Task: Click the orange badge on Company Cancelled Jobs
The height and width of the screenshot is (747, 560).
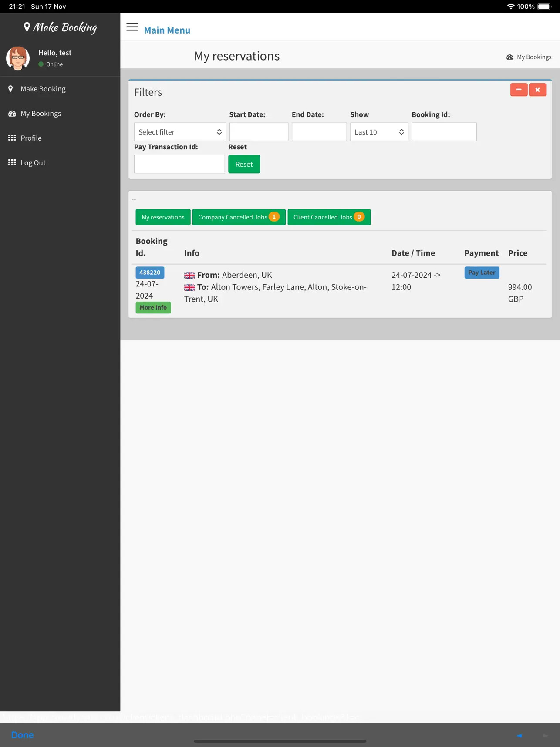Action: click(x=274, y=217)
